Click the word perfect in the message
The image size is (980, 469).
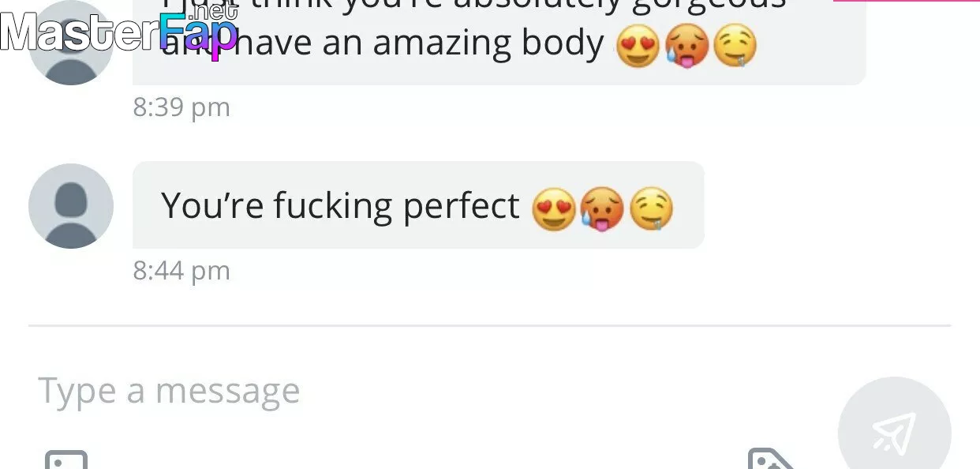[462, 205]
